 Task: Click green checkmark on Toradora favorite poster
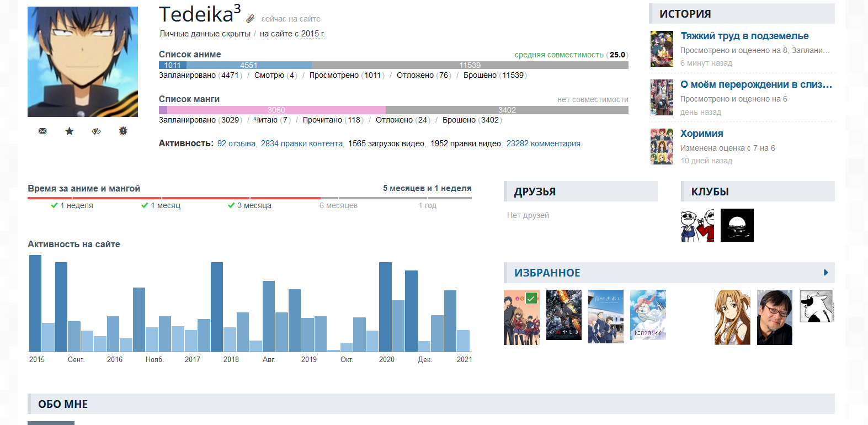[x=531, y=298]
